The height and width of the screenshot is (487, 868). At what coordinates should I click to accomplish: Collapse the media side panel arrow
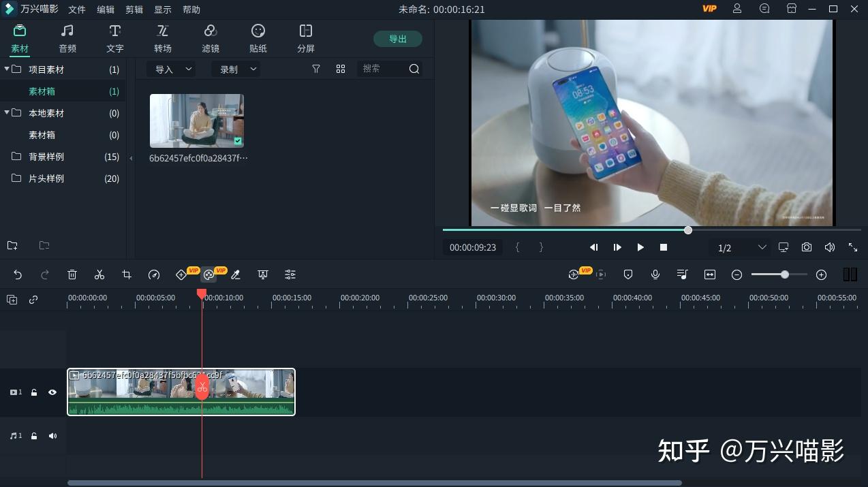131,158
